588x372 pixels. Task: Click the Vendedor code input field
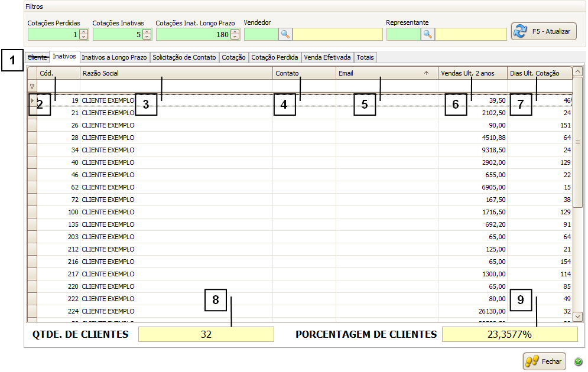(261, 34)
